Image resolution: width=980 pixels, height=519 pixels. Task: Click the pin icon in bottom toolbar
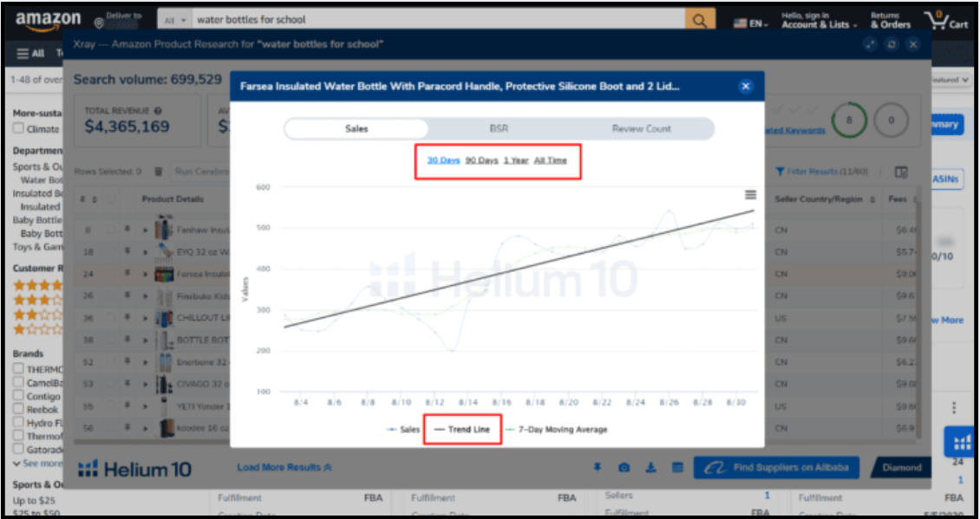(x=597, y=468)
